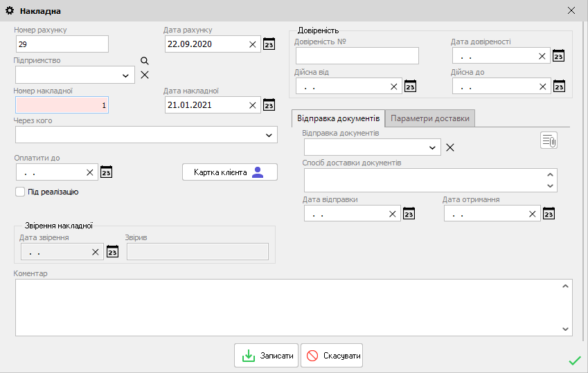The width and height of the screenshot is (588, 373).
Task: Open calendar for Оплатити до date
Action: pyautogui.click(x=106, y=172)
